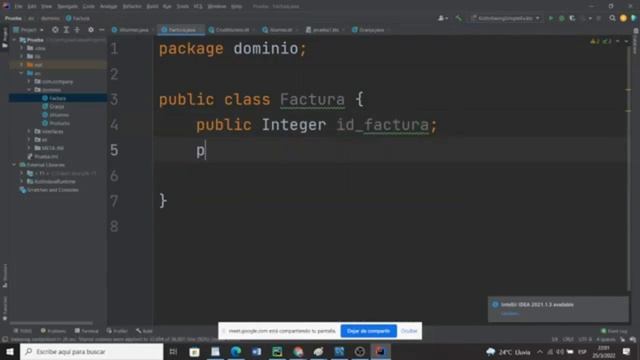Collapse External Libraries node
This screenshot has width=640, height=360.
(x=14, y=164)
